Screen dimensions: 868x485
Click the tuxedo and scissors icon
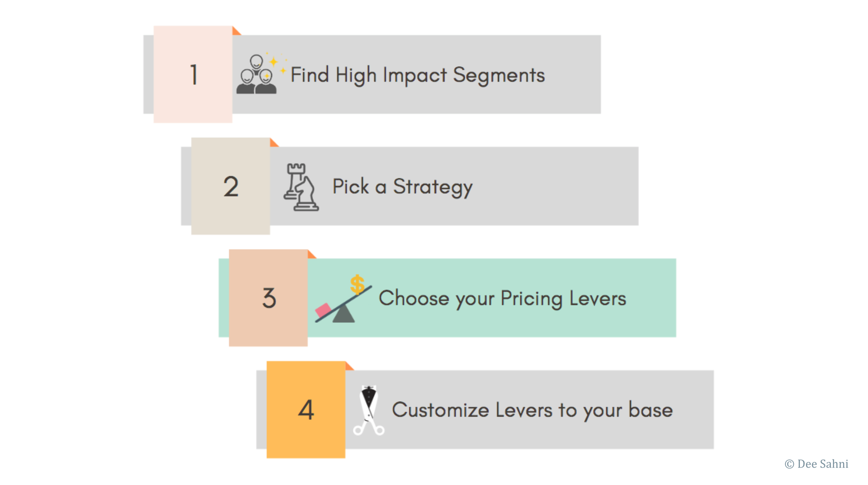368,410
